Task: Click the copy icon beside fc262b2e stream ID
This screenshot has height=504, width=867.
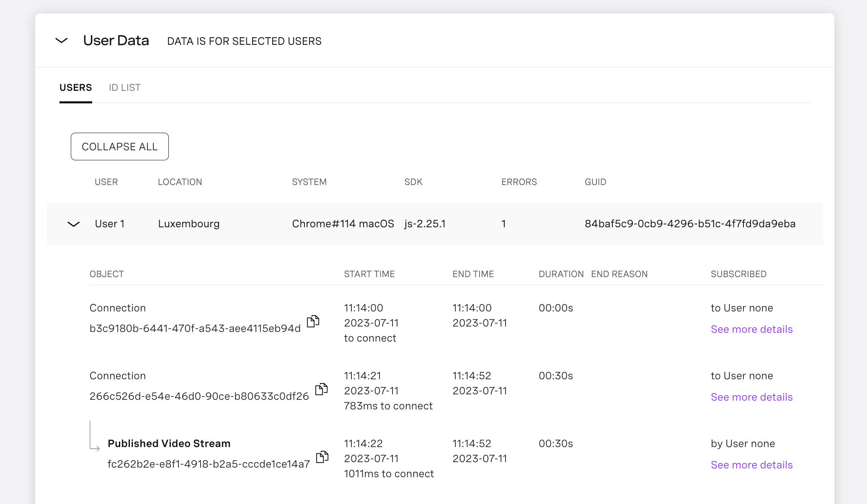Action: (323, 457)
